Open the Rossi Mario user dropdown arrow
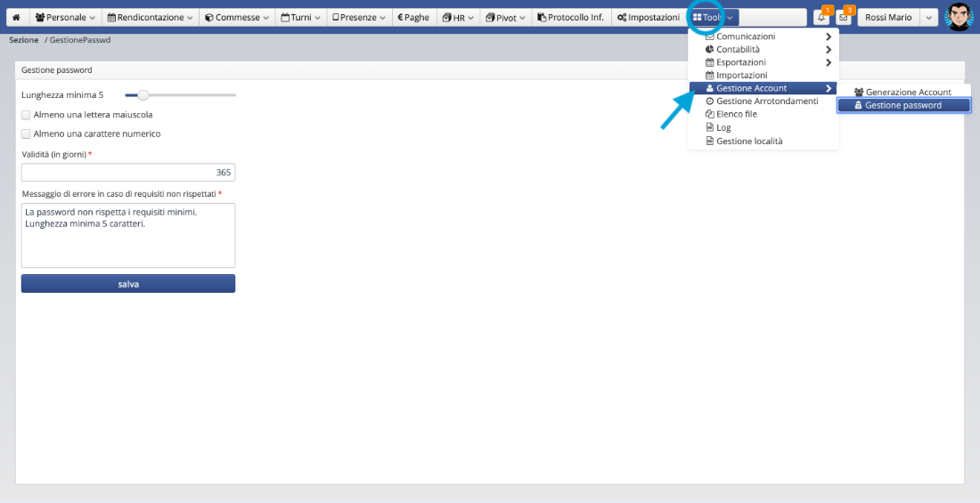 pyautogui.click(x=928, y=18)
